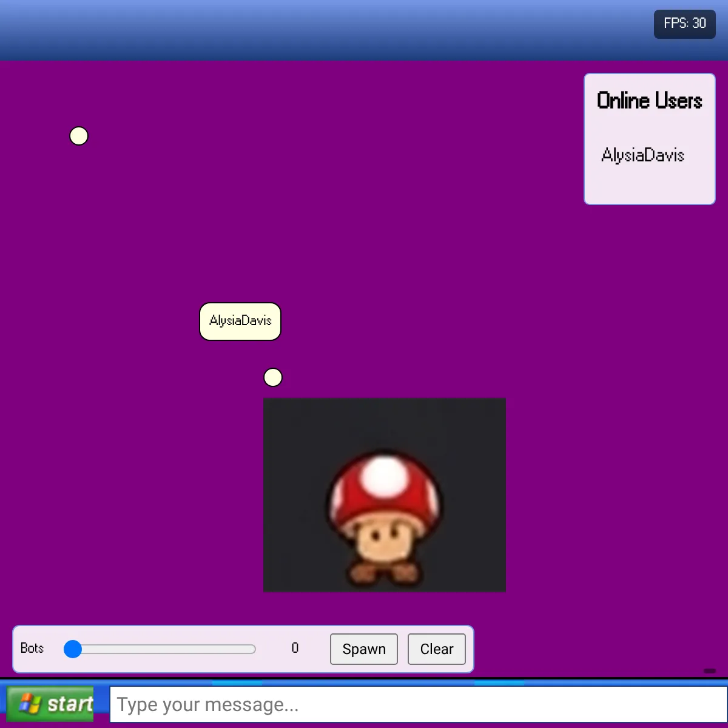Screen dimensions: 728x728
Task: Click the cream circle above the mushroom
Action: [x=273, y=377]
